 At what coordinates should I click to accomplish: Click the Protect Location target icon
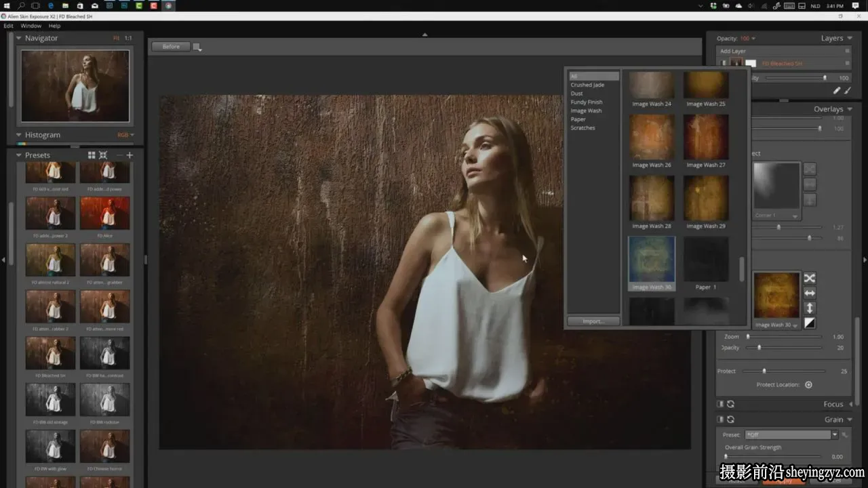click(808, 385)
